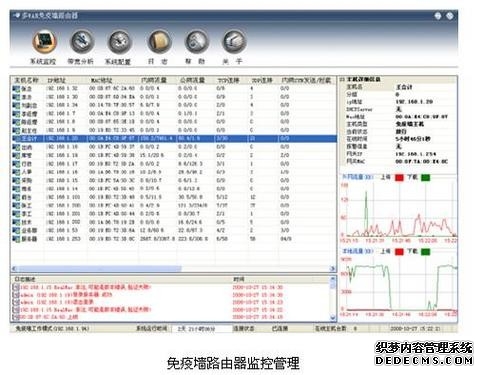Click host list horizontal scrollbar thumb
The image size is (484, 375).
pyautogui.click(x=99, y=269)
